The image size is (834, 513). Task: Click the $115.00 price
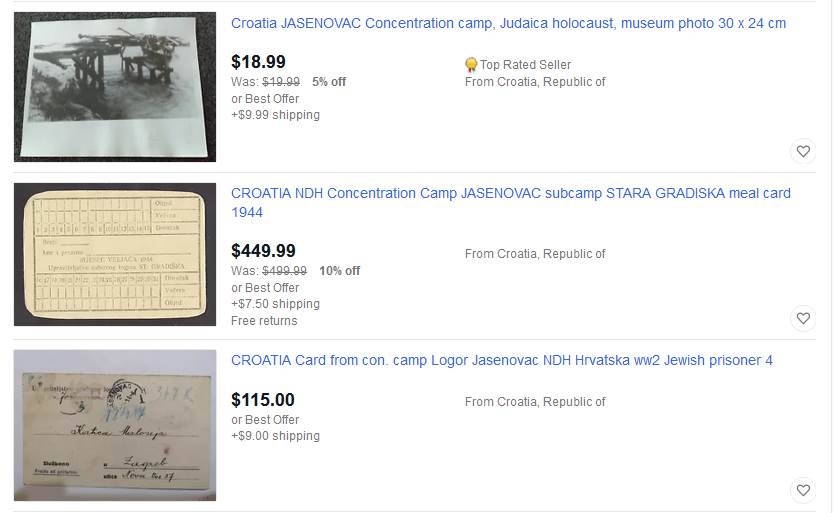262,400
